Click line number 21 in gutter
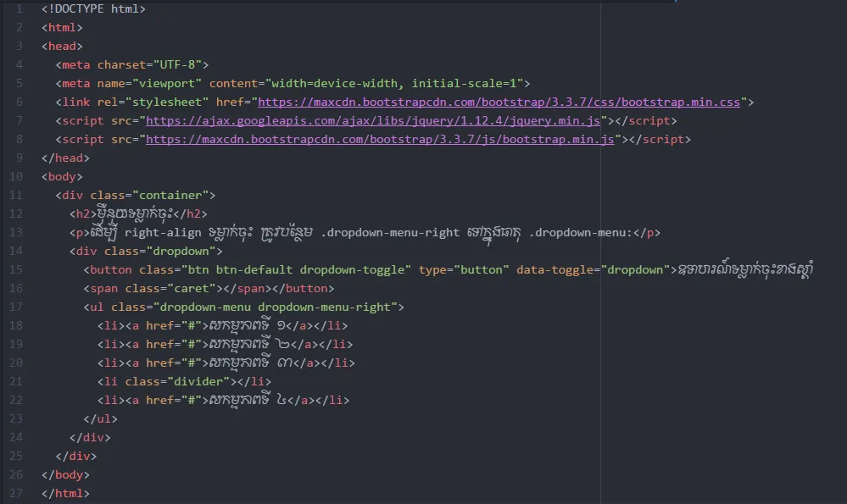 pos(15,381)
